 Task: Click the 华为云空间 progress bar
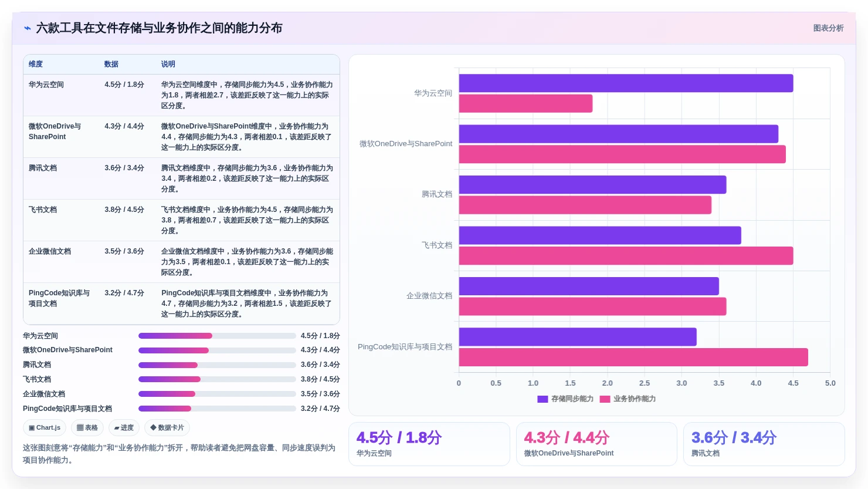[217, 336]
